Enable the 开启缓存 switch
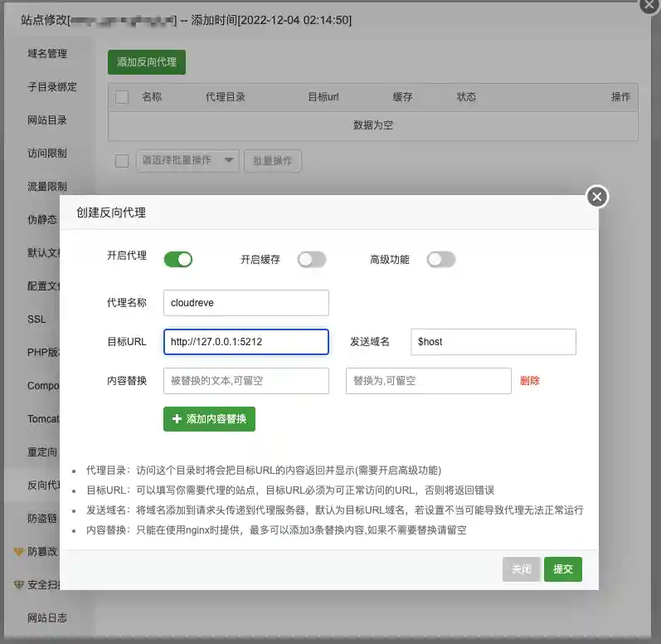This screenshot has width=661, height=644. 312,260
